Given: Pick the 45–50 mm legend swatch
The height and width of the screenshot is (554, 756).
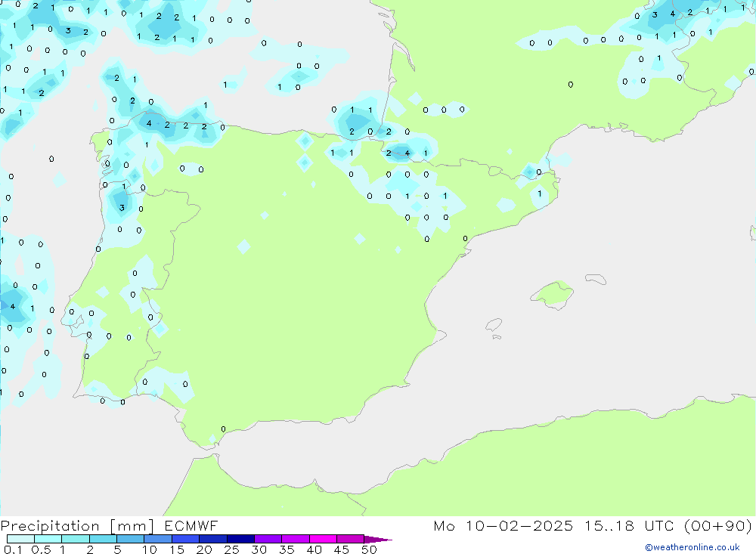Looking at the screenshot, I should [351, 539].
